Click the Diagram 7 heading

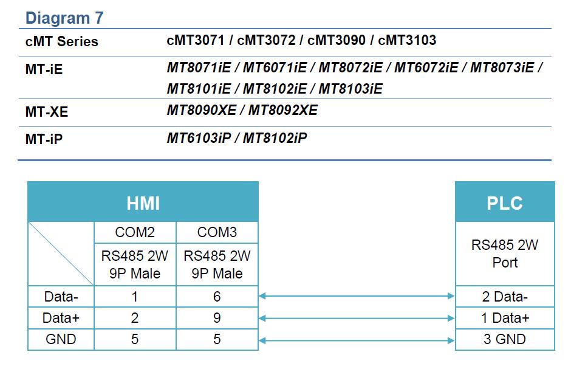coord(64,18)
